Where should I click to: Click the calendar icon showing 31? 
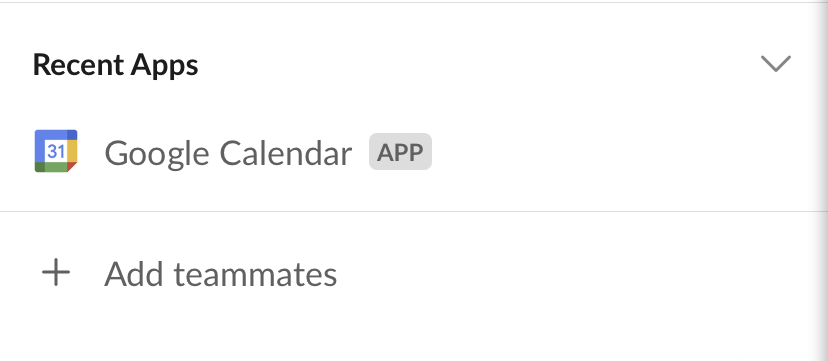click(x=56, y=151)
